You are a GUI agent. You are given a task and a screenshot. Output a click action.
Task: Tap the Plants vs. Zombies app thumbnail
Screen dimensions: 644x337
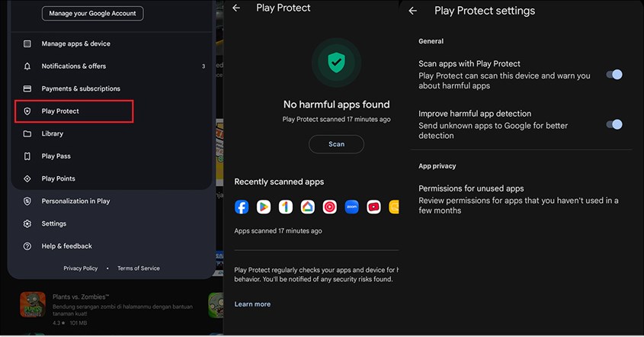(33, 304)
